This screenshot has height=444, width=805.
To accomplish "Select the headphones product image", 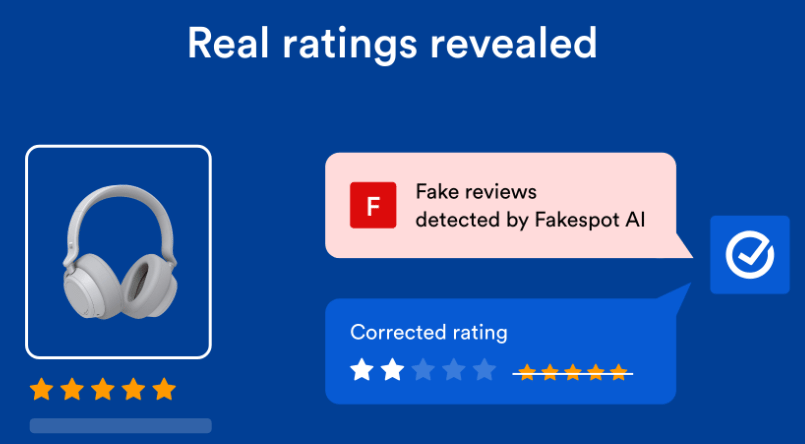I will pos(119,252).
